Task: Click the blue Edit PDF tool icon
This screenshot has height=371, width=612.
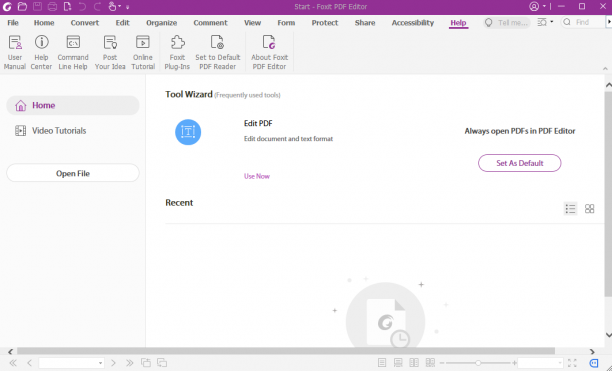Action: [188, 132]
